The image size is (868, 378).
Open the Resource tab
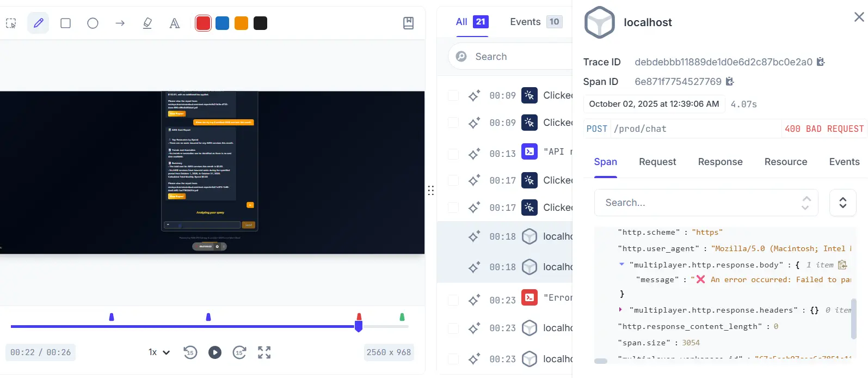coord(786,162)
